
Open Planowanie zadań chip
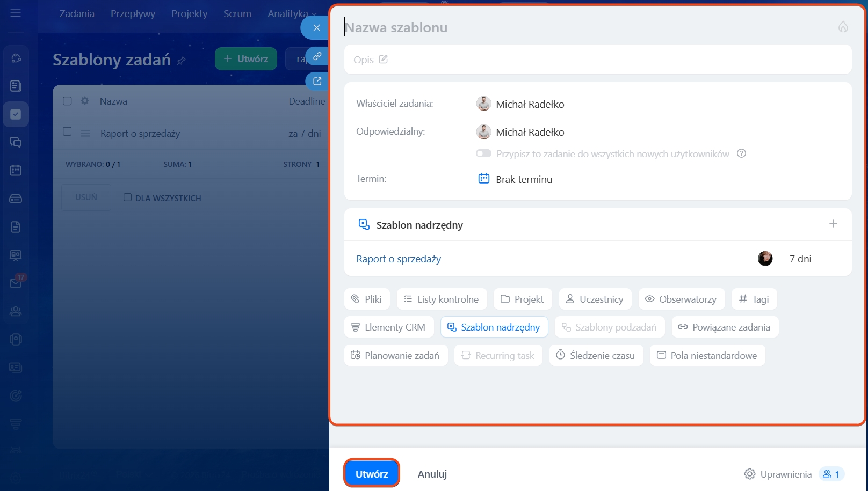tap(396, 355)
